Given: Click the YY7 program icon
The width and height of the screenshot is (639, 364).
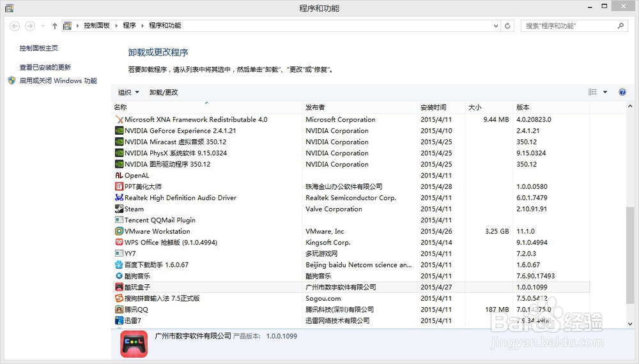Looking at the screenshot, I should [x=119, y=254].
